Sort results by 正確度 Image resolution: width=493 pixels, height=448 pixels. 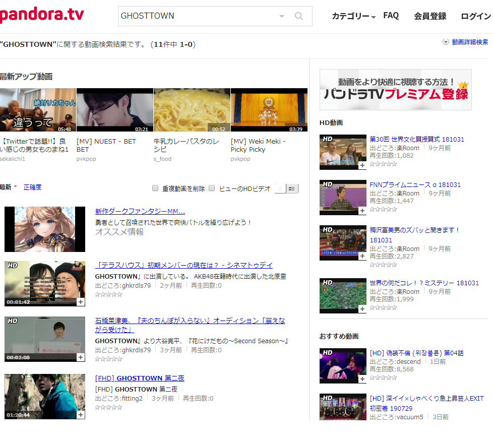pyautogui.click(x=32, y=187)
